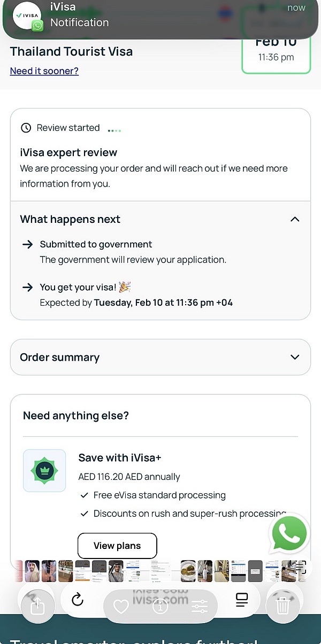Tap the info circle icon
The width and height of the screenshot is (321, 644).
[160, 606]
